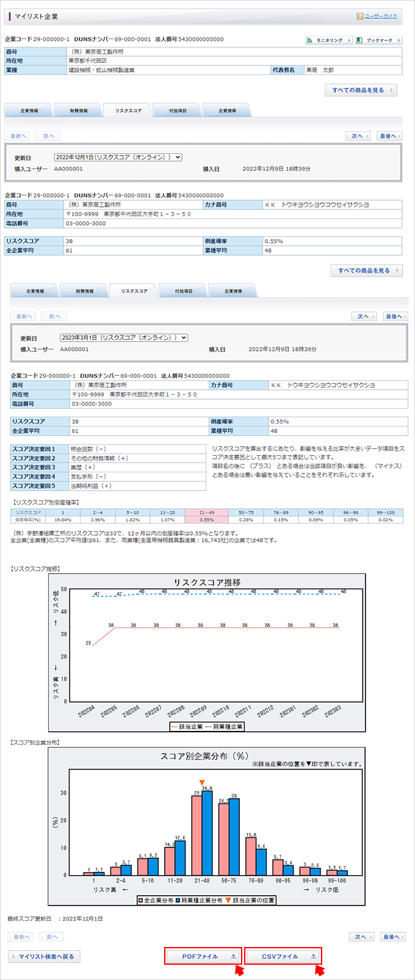Select 企業推移 tab above 2022年12月1日 selector
The image size is (415, 980).
pos(227,110)
